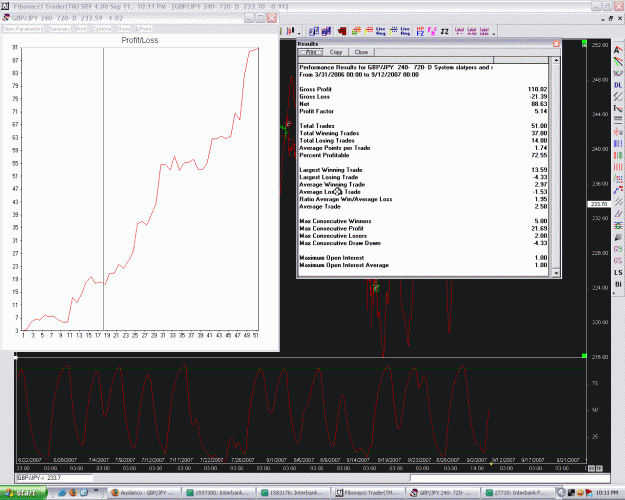Image resolution: width=625 pixels, height=500 pixels.
Task: Switch to 27733: Interbank taskbar item
Action: [518, 493]
